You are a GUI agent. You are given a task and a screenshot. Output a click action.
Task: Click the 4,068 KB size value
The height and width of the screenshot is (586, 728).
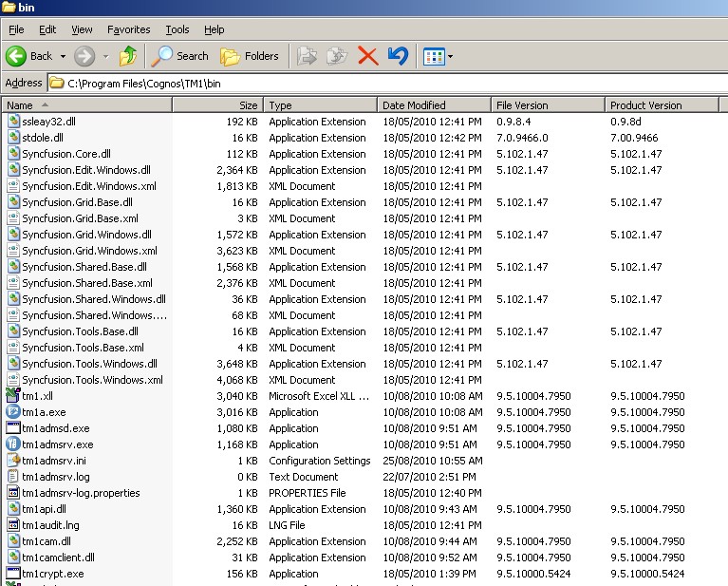tap(237, 380)
